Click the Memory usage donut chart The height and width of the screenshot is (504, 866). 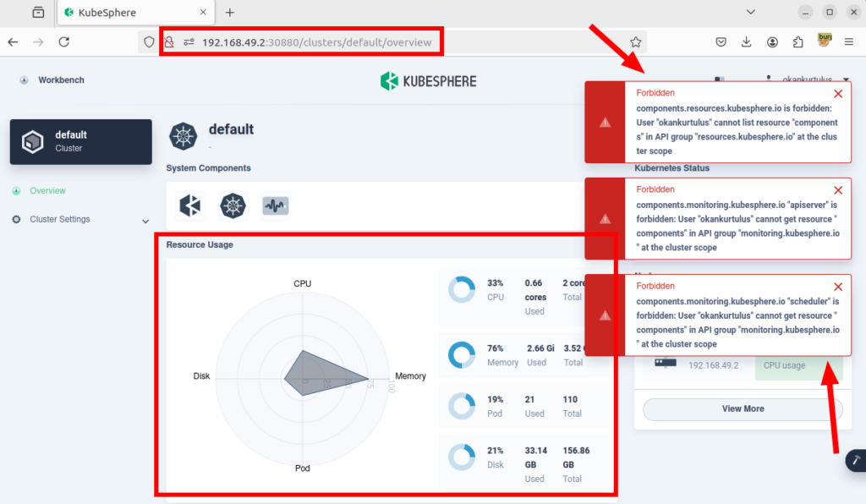click(462, 355)
